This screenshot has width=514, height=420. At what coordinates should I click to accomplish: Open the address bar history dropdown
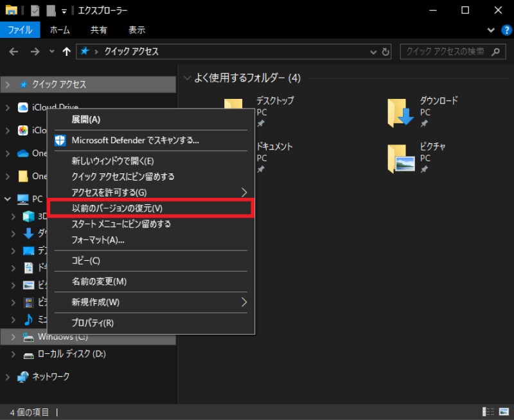click(x=373, y=52)
